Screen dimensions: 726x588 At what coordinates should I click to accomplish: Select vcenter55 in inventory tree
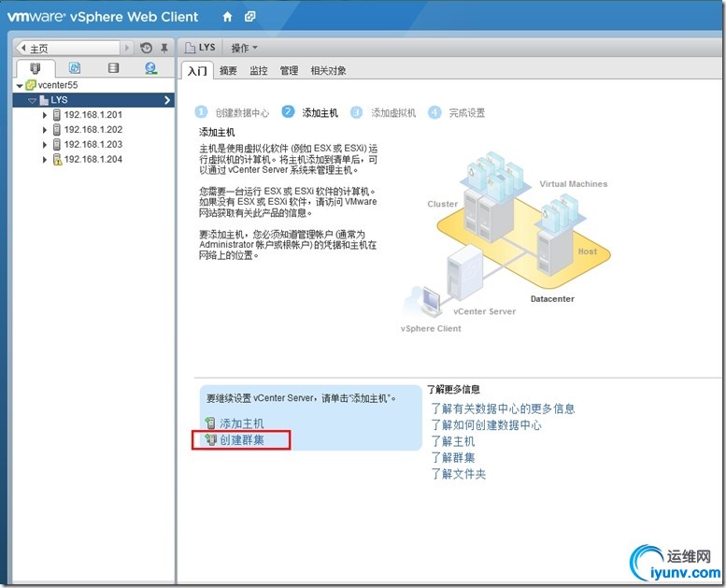(58, 85)
